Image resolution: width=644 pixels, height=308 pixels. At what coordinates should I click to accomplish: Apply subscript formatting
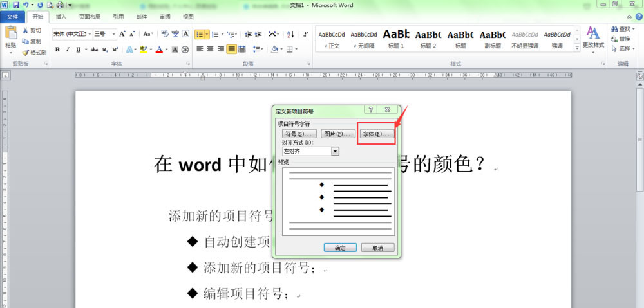coord(105,50)
